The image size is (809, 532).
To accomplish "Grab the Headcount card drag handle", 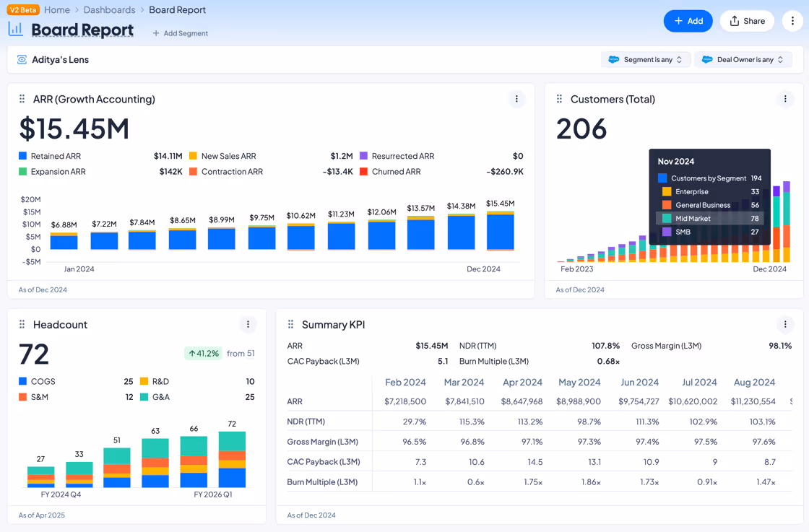I will [x=22, y=324].
